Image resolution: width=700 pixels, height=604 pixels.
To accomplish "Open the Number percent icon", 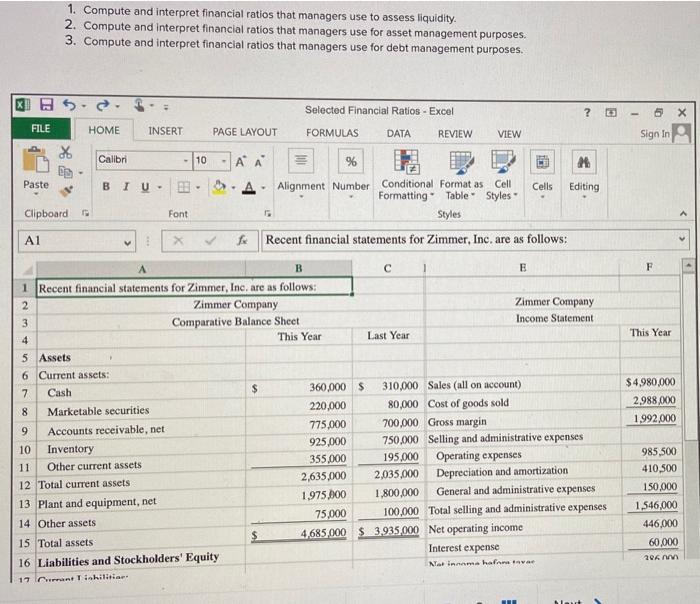I will (x=351, y=161).
